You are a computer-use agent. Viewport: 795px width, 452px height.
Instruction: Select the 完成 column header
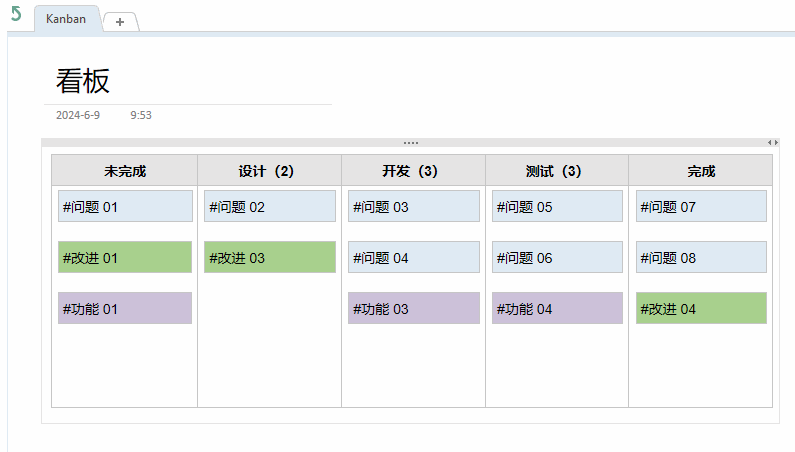pos(701,171)
